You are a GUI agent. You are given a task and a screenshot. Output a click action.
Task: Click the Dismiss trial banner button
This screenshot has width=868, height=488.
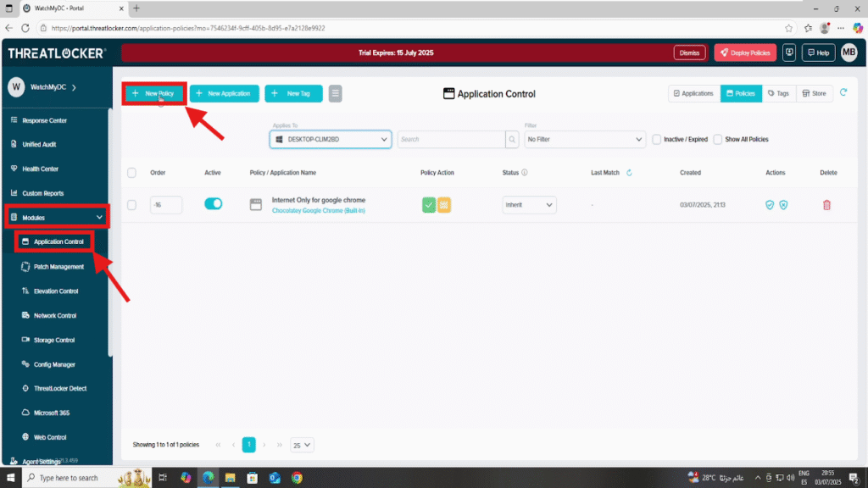[689, 53]
